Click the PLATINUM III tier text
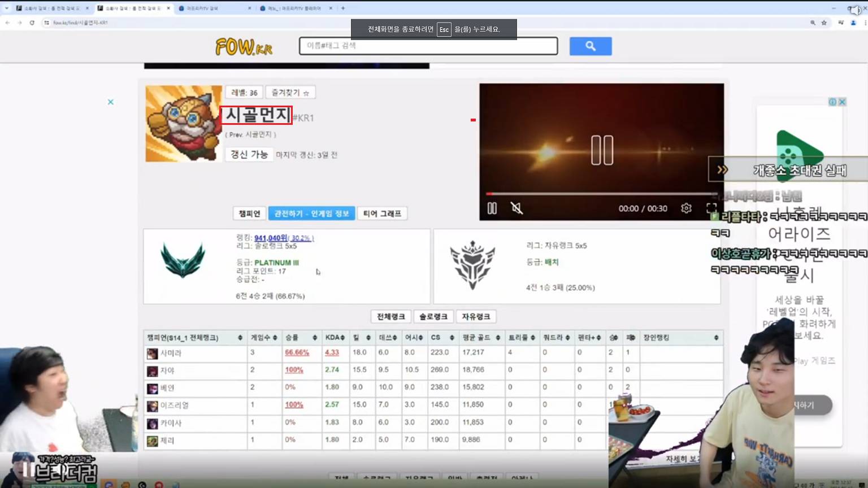 (276, 263)
